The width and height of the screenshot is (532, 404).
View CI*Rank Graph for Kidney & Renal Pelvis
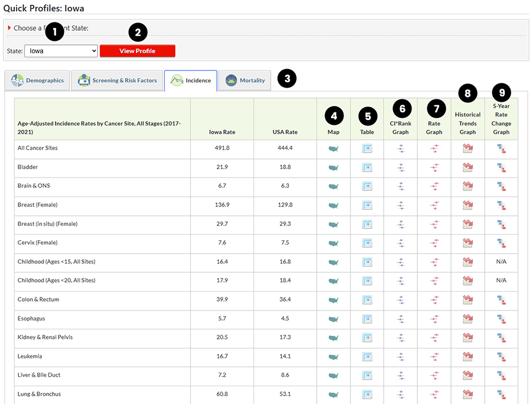tap(401, 338)
